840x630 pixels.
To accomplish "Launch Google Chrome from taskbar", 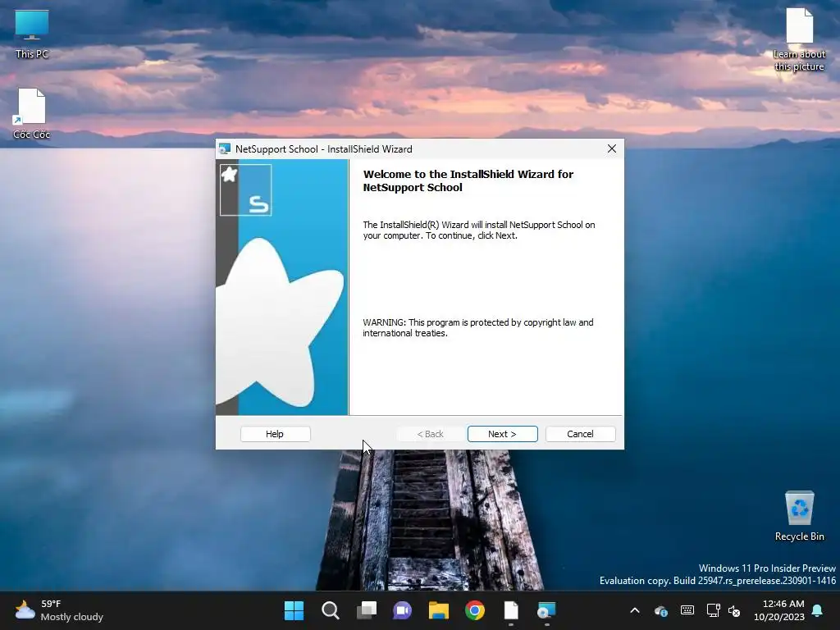I will click(475, 610).
